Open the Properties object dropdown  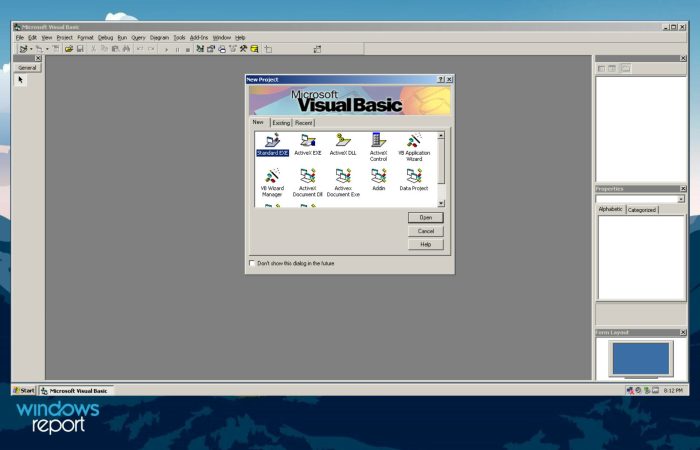click(x=681, y=199)
